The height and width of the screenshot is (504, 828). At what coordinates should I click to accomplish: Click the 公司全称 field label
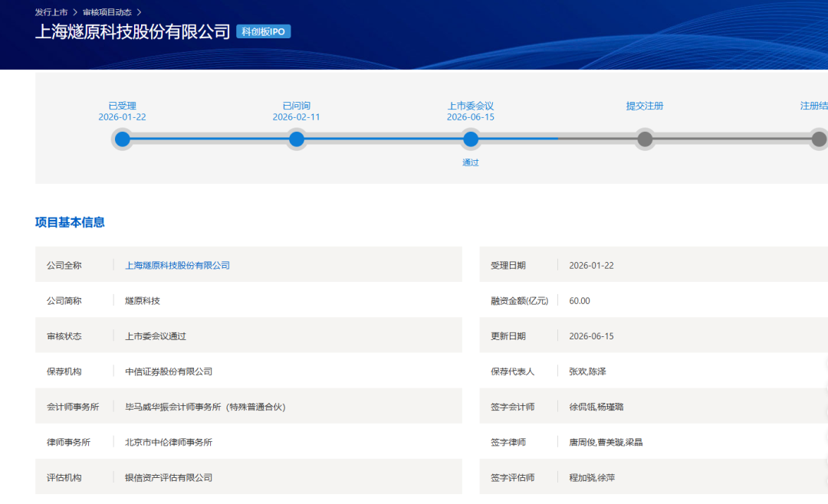click(64, 266)
